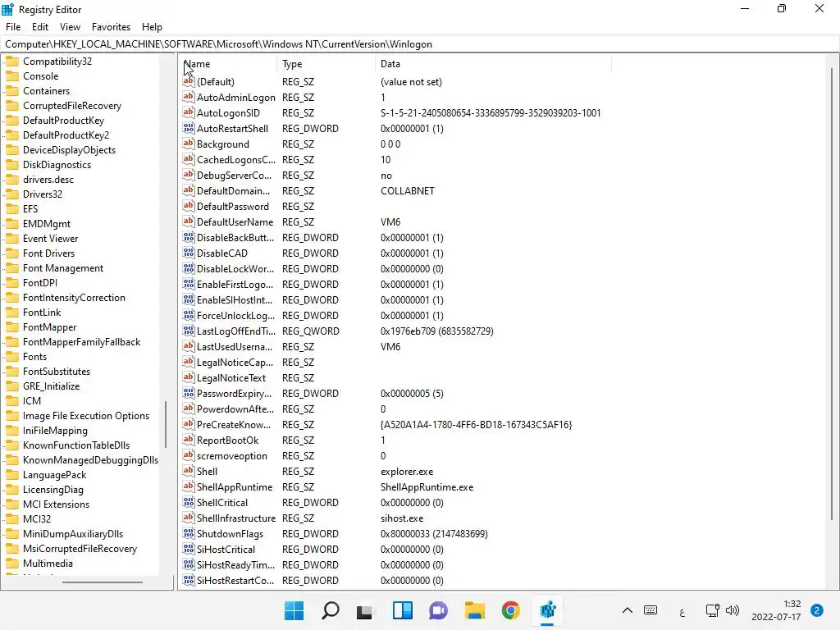Viewport: 840px width, 630px height.
Task: Open the File menu
Action: coord(13,27)
